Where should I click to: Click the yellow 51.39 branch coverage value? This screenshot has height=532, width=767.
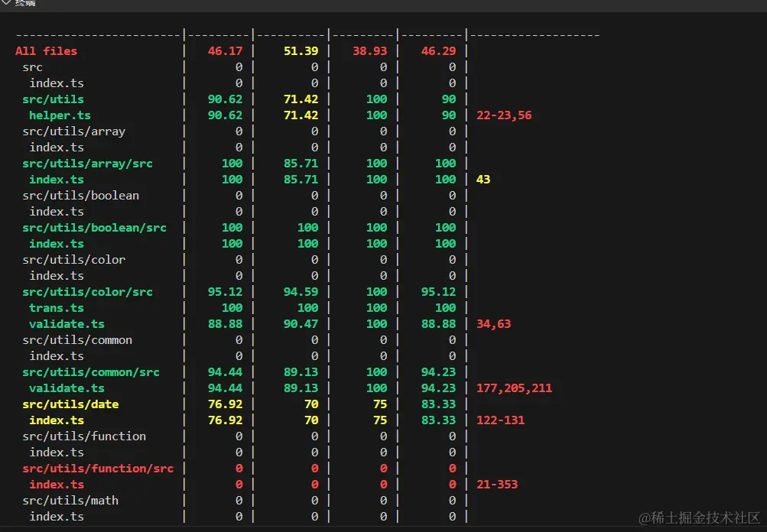301,51
